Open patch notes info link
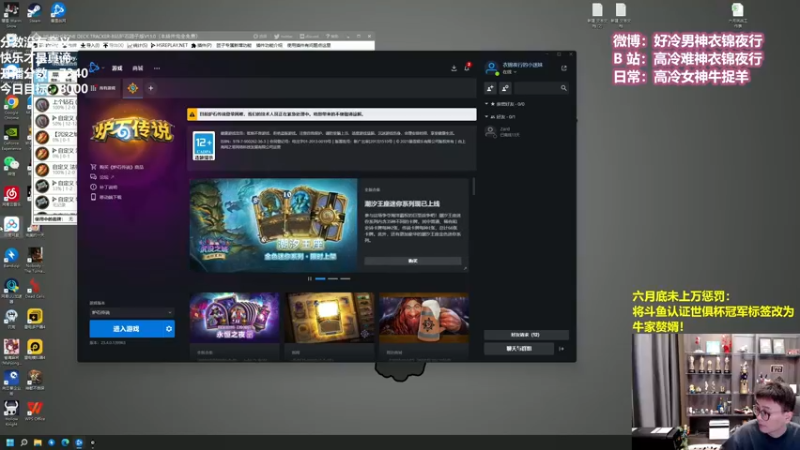The width and height of the screenshot is (800, 450). [104, 187]
